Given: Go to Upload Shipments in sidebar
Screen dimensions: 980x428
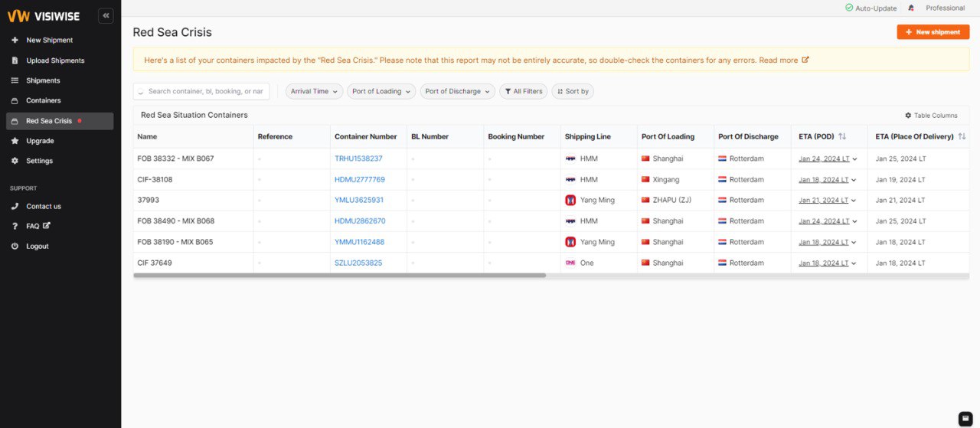Looking at the screenshot, I should pos(55,60).
